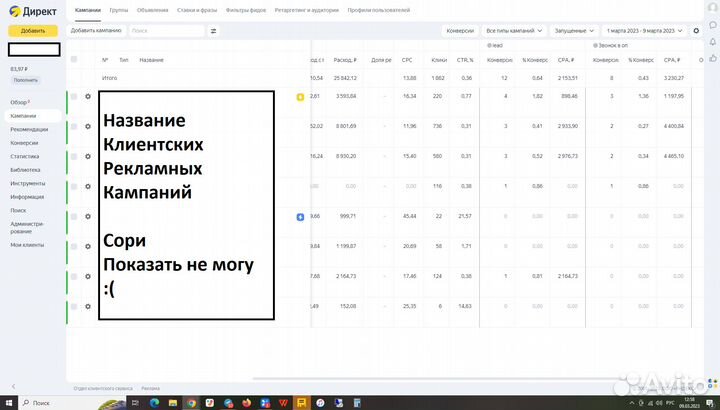Click the 'Пополнить' balance button
The width and height of the screenshot is (720, 410).
(x=26, y=80)
